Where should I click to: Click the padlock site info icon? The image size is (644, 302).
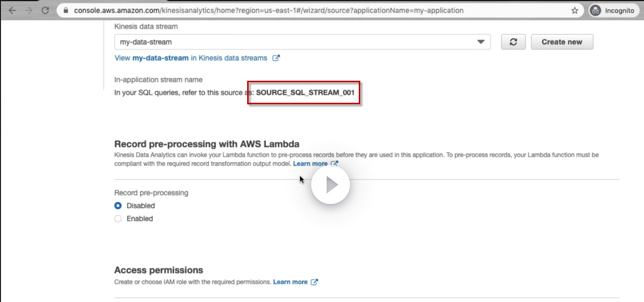66,10
